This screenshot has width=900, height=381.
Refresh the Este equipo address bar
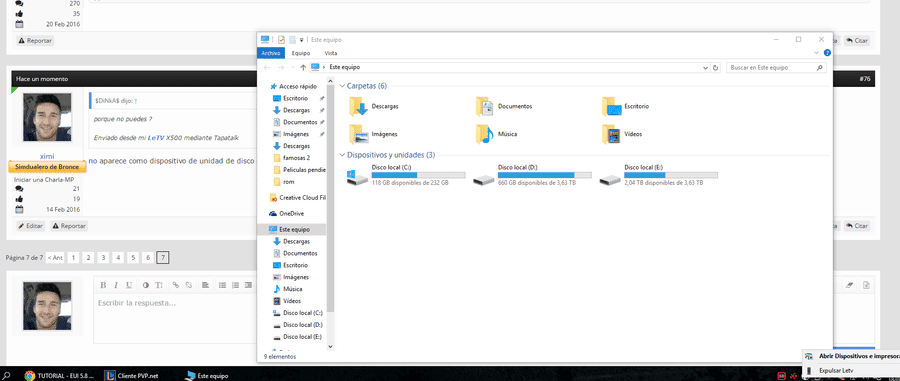click(x=715, y=68)
